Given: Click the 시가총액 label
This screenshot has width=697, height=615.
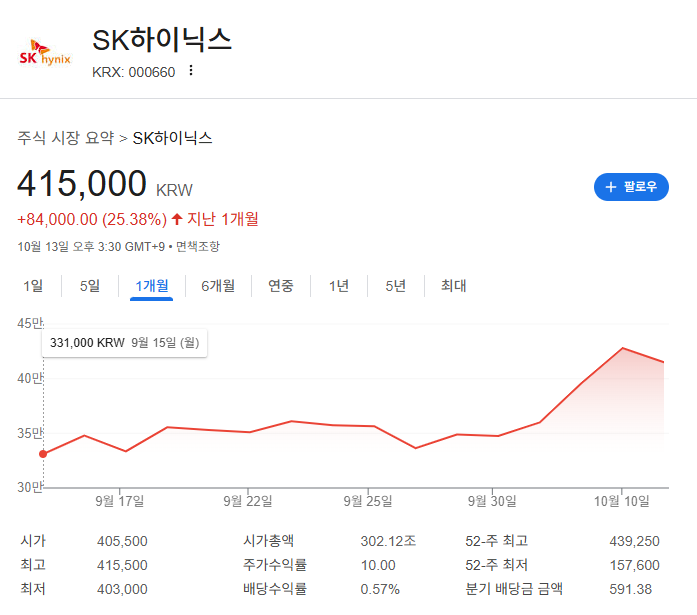Looking at the screenshot, I should (268, 541).
